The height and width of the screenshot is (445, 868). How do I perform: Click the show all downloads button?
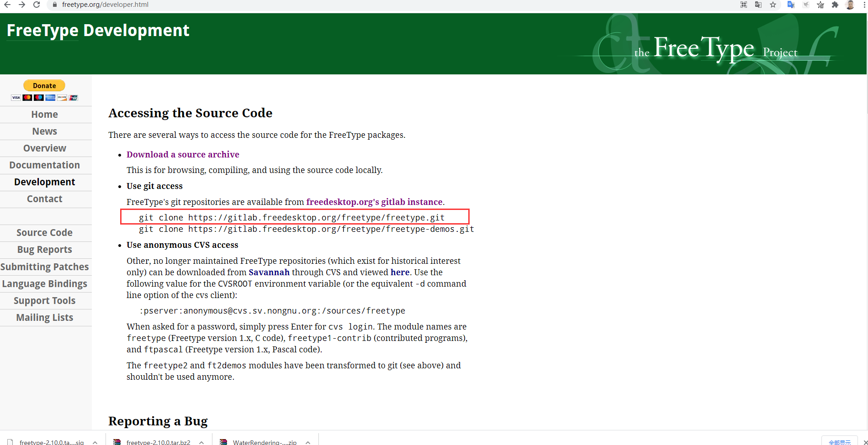tap(840, 442)
